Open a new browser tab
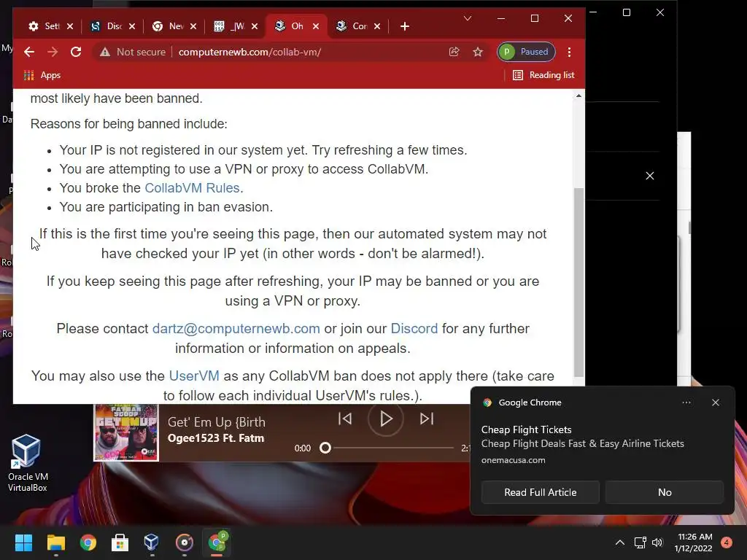Image resolution: width=747 pixels, height=560 pixels. click(404, 26)
